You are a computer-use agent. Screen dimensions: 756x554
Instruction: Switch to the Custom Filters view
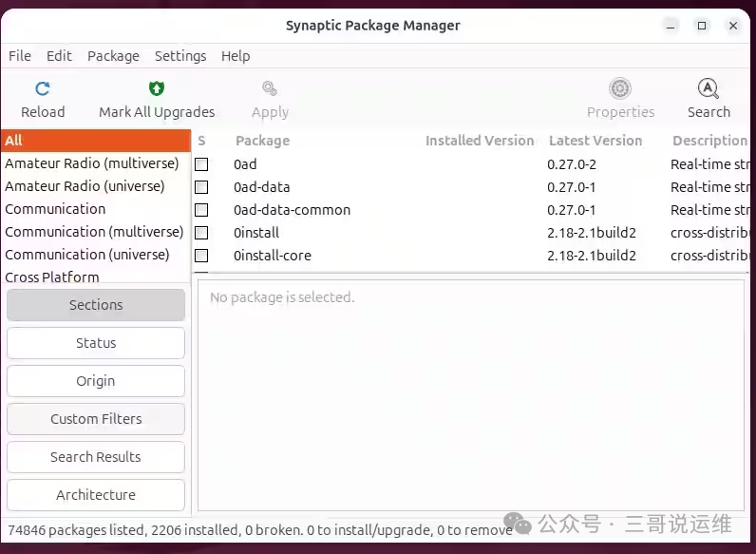tap(96, 419)
